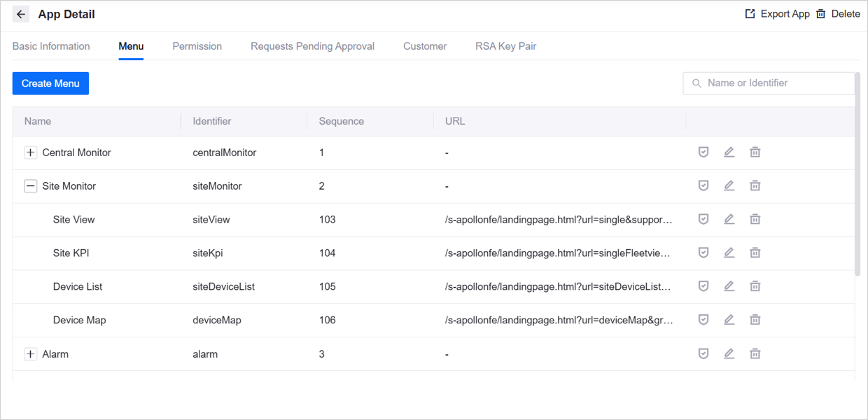Click the shield icon in Alarm row
The width and height of the screenshot is (868, 420).
click(703, 353)
